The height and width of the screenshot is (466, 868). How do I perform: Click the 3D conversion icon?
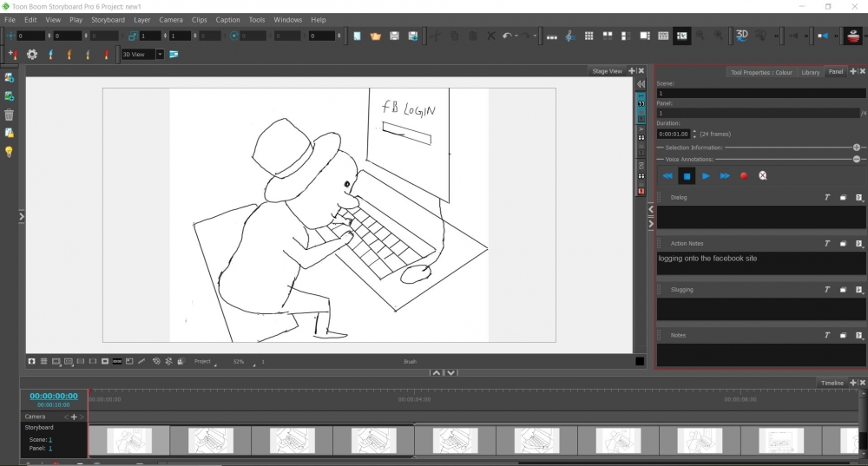742,36
